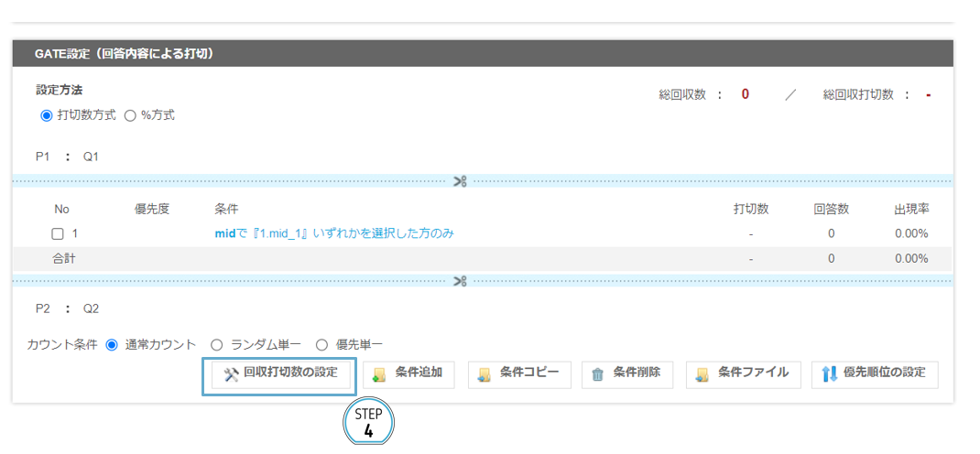The height and width of the screenshot is (454, 980).
Task: Open the mid_1 condition link
Action: 333,233
